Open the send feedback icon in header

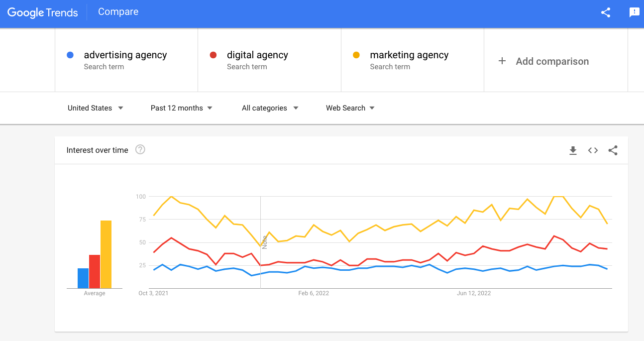pos(635,12)
